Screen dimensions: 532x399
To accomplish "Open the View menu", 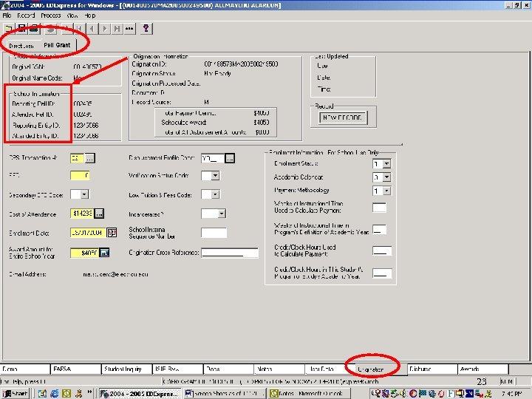I will [x=72, y=16].
